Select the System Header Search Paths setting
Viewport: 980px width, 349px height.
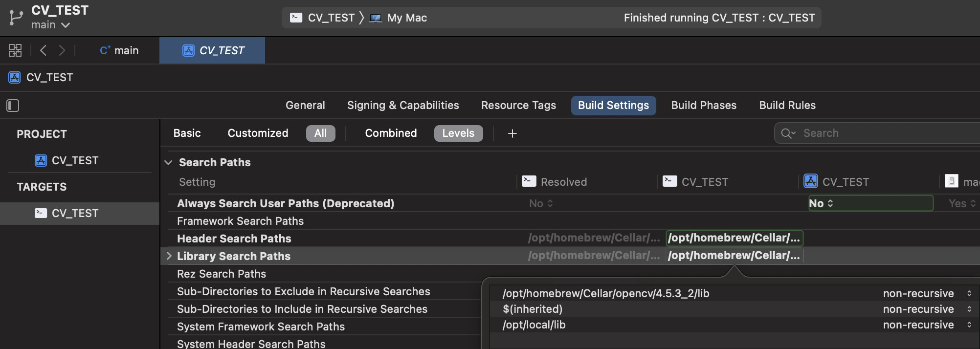tap(251, 344)
